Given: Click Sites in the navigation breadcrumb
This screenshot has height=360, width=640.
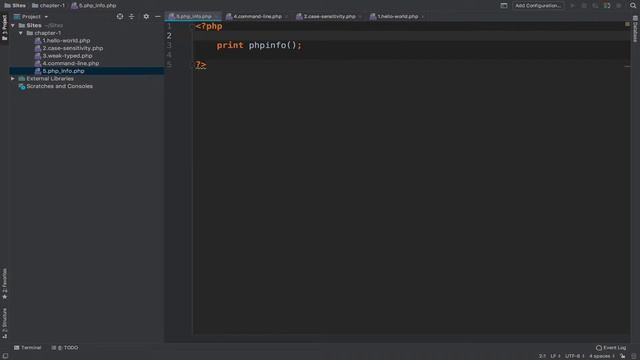Looking at the screenshot, I should (15, 6).
